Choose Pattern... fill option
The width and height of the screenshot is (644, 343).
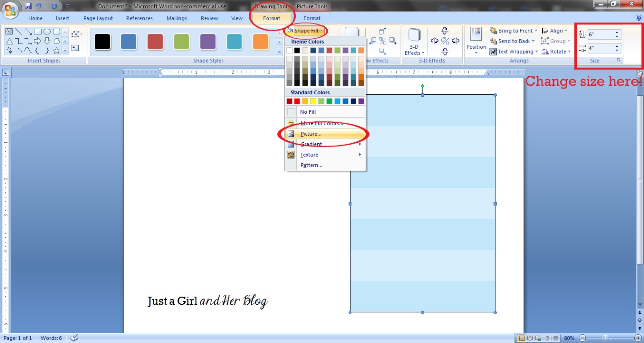coord(325,165)
